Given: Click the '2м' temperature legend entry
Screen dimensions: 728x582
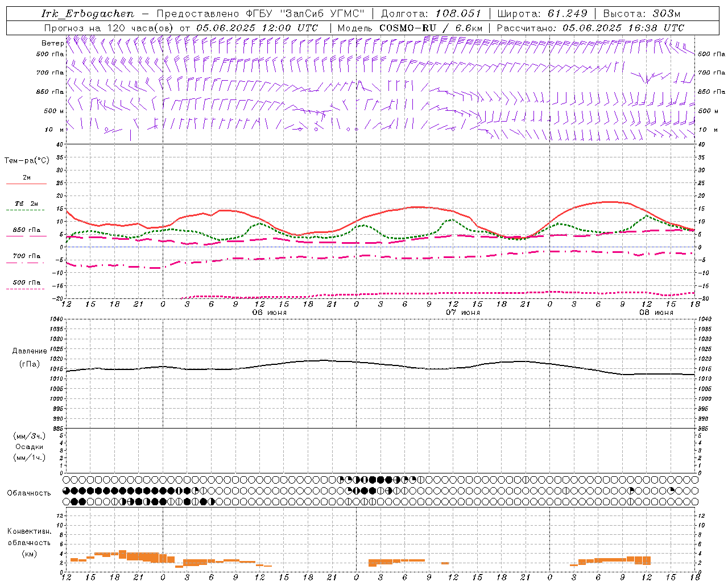Looking at the screenshot, I should [27, 177].
